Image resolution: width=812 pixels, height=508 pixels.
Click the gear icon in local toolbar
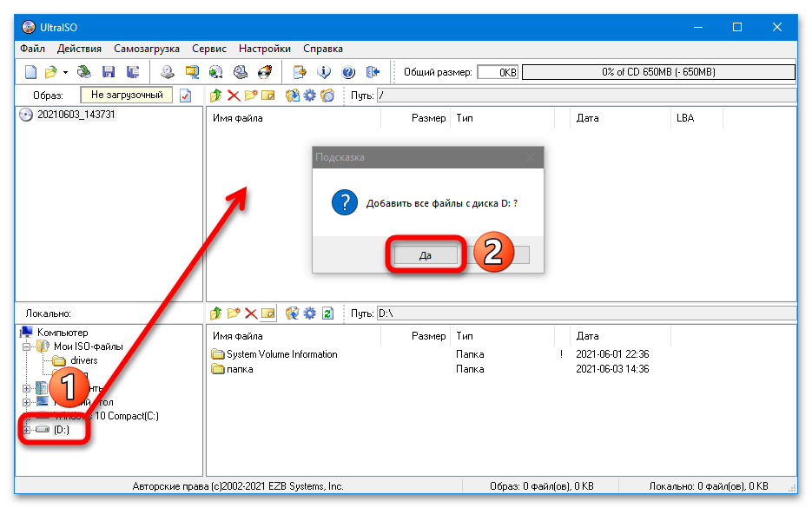309,313
